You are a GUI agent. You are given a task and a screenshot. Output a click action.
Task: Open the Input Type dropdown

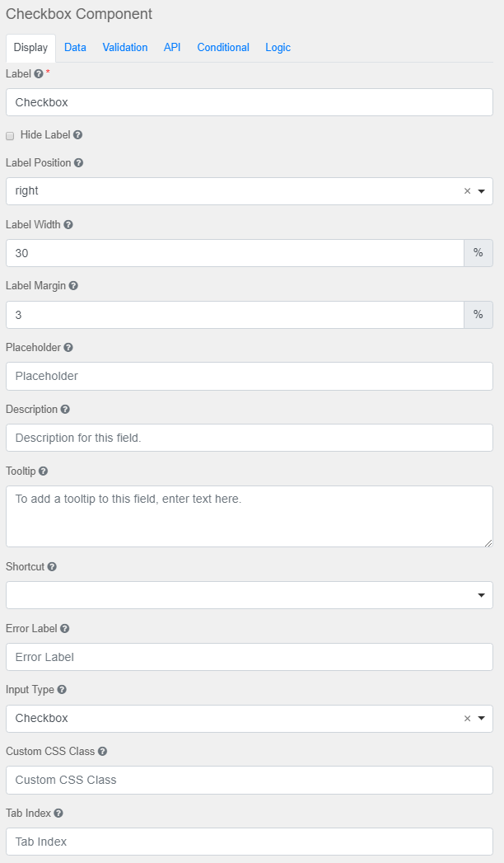(481, 718)
